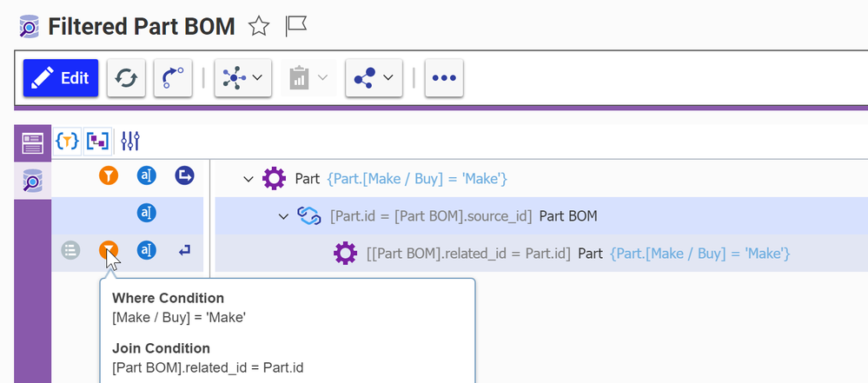
Task: Open the network graph dropdown in toolbar
Action: coord(243,78)
